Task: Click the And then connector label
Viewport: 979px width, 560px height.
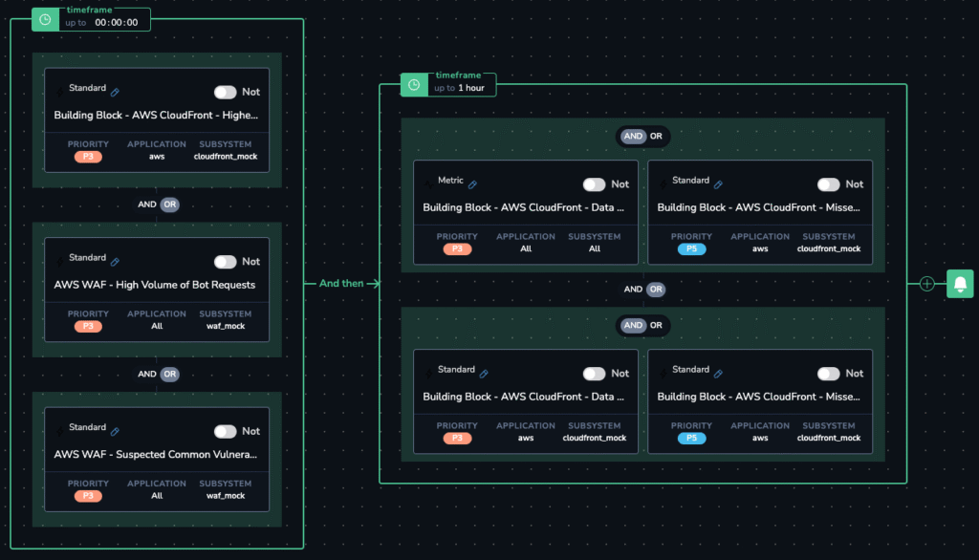Action: point(341,284)
